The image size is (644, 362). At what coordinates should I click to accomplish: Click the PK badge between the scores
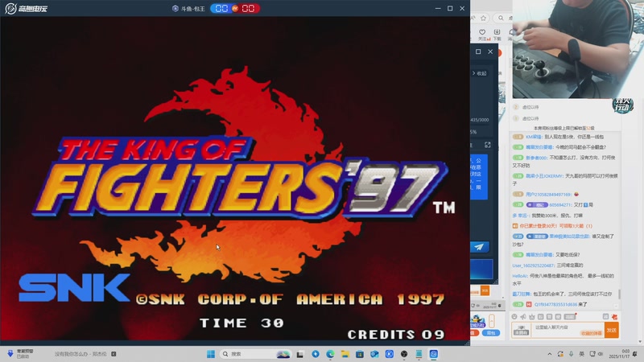235,9
